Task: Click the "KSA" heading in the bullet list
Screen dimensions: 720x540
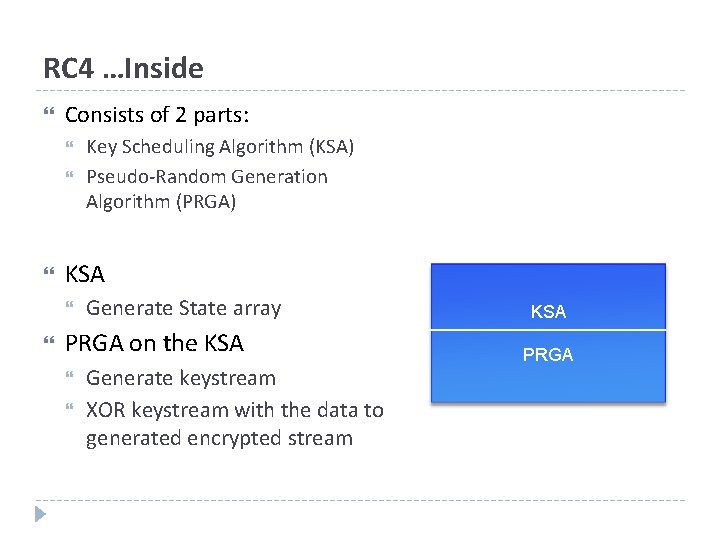Action: (85, 275)
